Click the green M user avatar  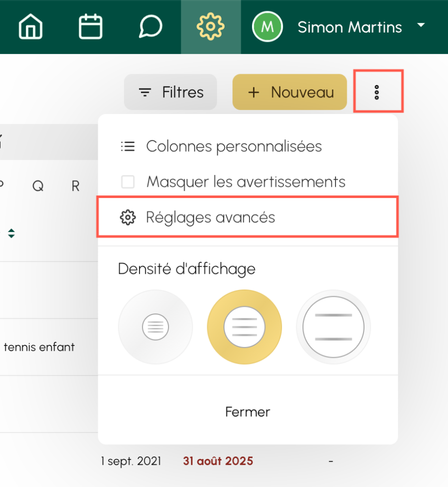pyautogui.click(x=267, y=26)
